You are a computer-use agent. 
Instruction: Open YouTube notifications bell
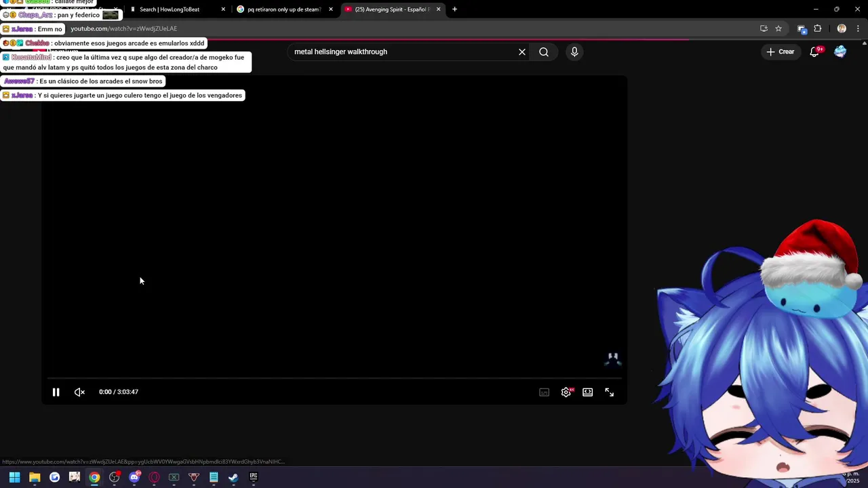click(814, 52)
